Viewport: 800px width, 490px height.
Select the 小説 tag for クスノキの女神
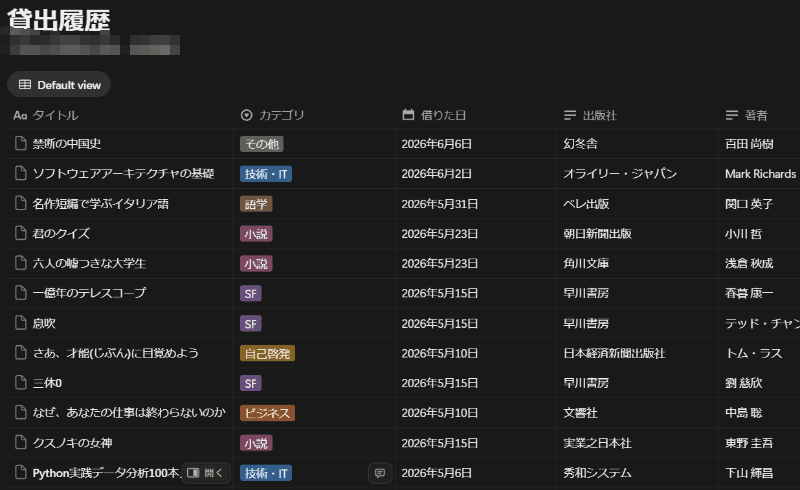pyautogui.click(x=256, y=443)
